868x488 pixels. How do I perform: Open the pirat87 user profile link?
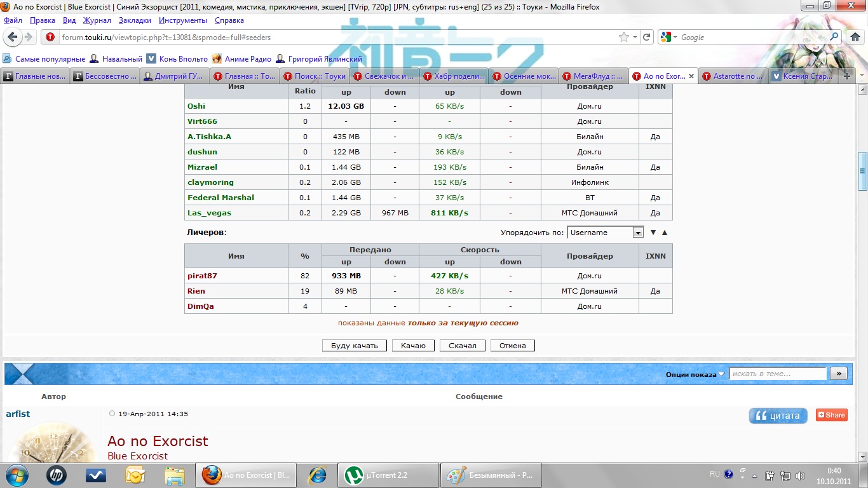pyautogui.click(x=202, y=276)
